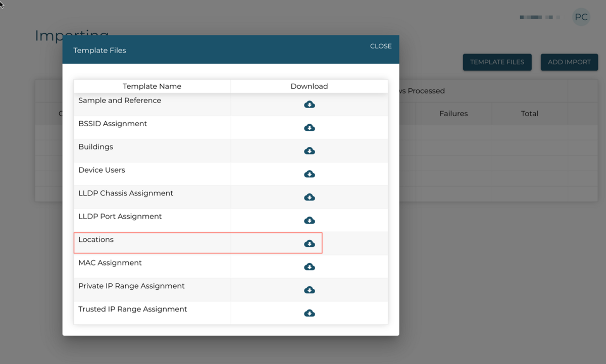Open the PC user avatar menu
Screen dimensions: 606x364
pyautogui.click(x=581, y=17)
